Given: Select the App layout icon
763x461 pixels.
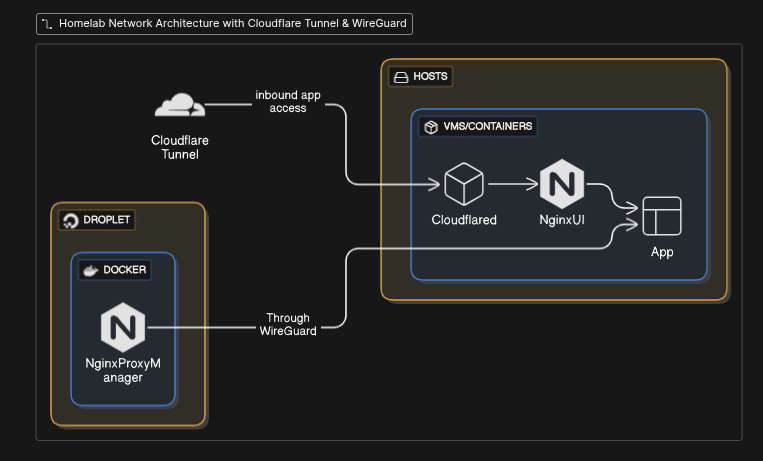Looking at the screenshot, I should point(662,216).
